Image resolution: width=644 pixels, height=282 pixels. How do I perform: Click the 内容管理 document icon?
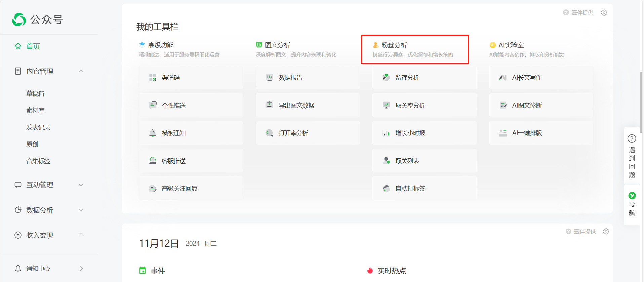coord(18,71)
